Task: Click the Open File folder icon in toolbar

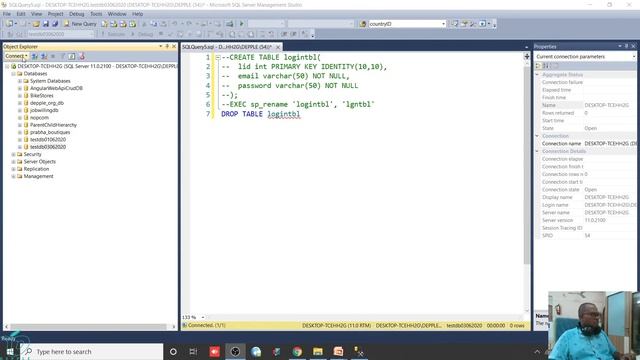Action: pyautogui.click(x=36, y=24)
